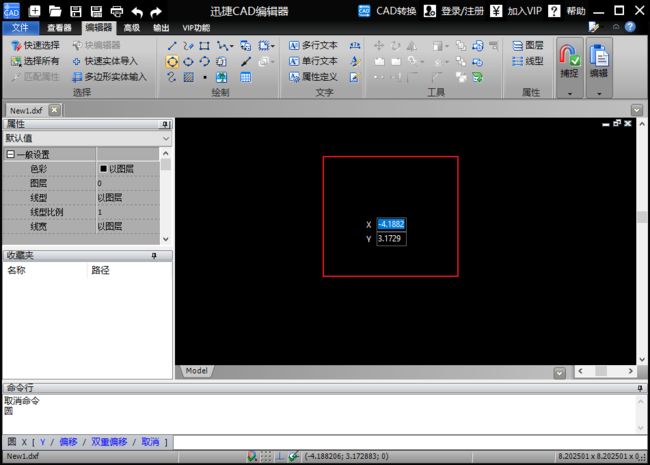Open the 编辑 edit dropdown arrow
The width and height of the screenshot is (650, 465).
click(x=599, y=93)
